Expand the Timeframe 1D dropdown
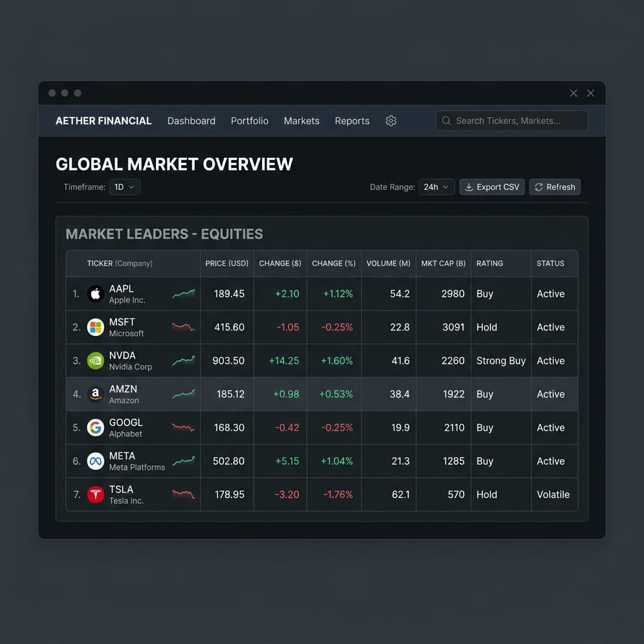Viewport: 644px width, 644px height. pyautogui.click(x=125, y=187)
